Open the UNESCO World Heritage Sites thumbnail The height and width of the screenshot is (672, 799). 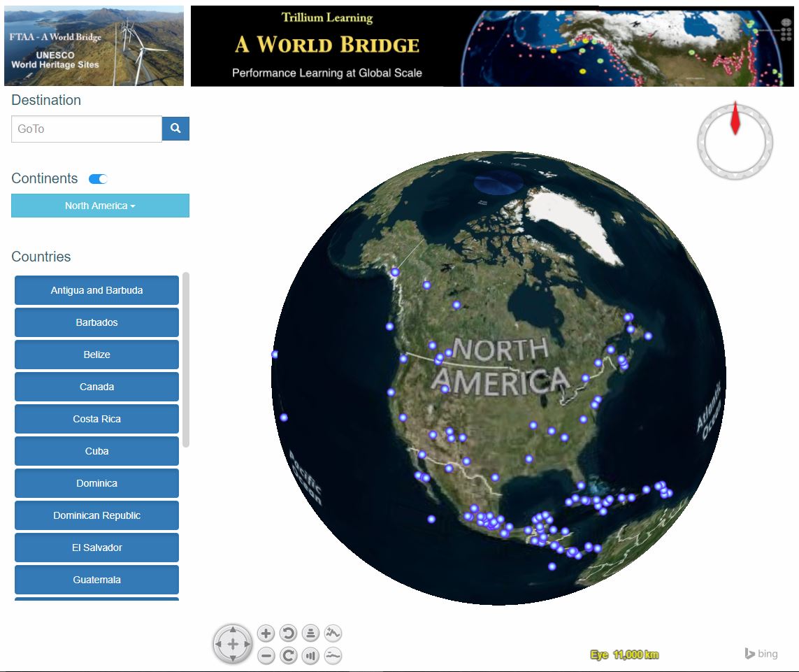tap(93, 46)
